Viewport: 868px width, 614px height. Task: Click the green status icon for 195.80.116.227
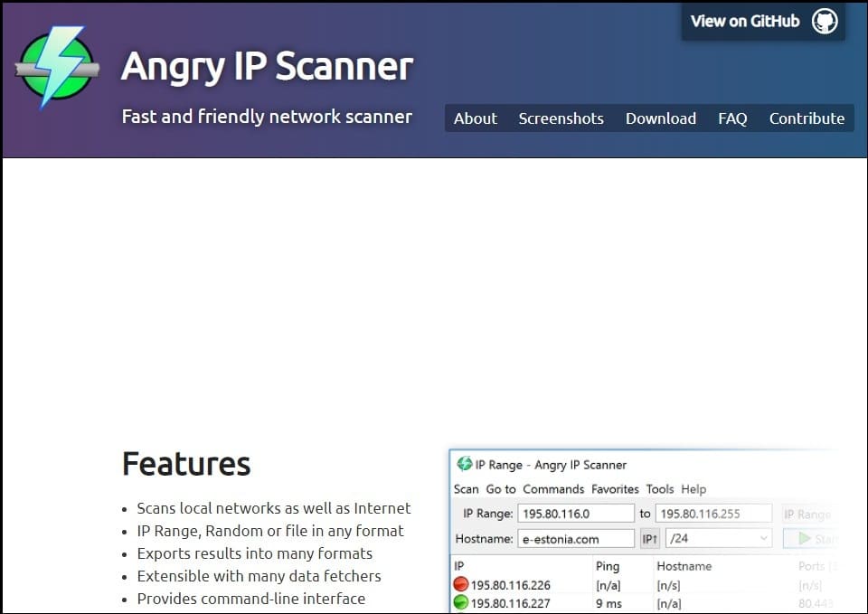point(460,602)
